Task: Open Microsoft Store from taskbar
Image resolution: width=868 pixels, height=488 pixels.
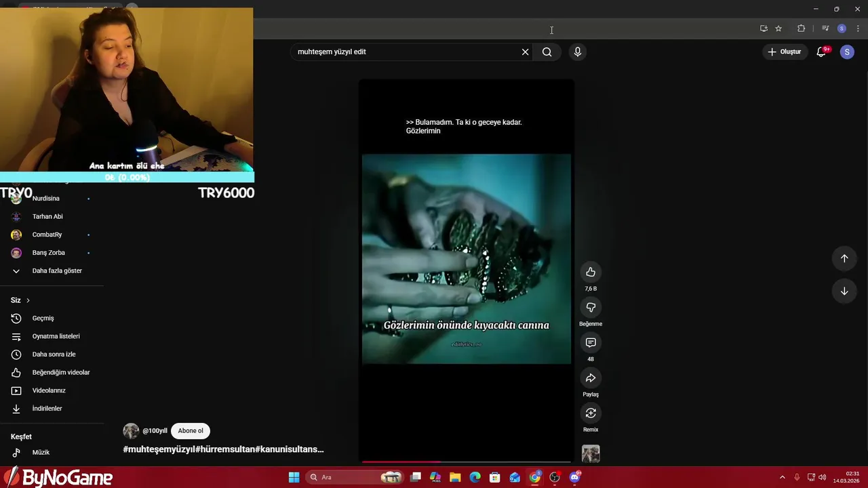Action: coord(495,477)
